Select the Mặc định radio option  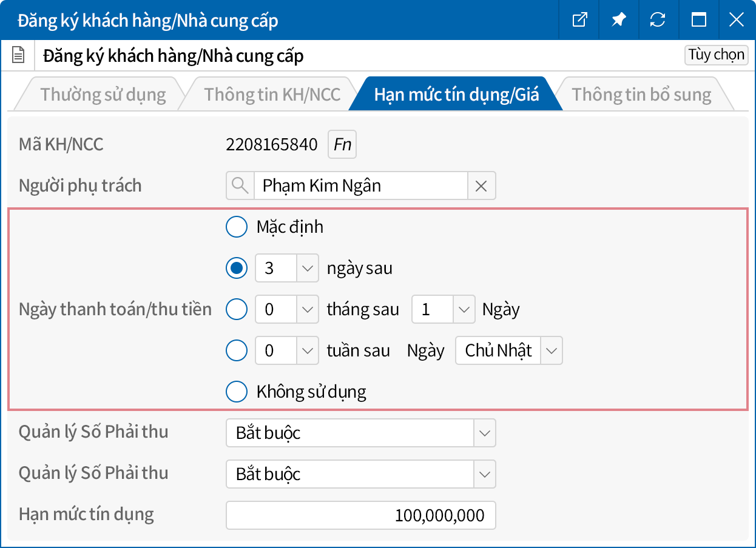click(237, 227)
